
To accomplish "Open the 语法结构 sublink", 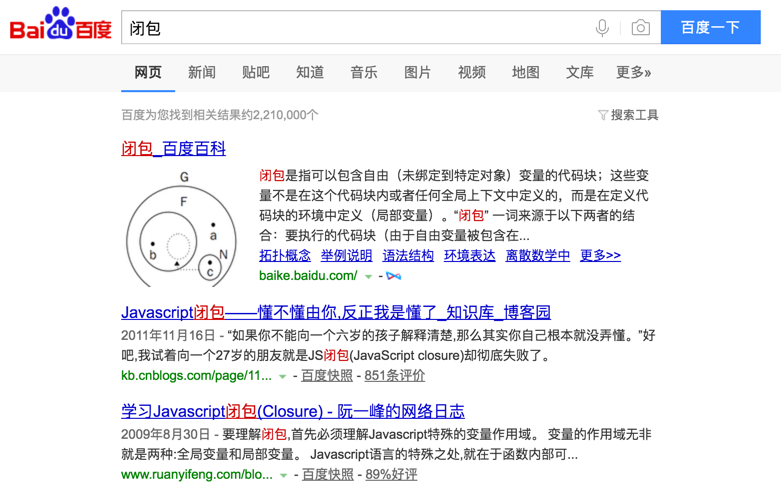I will [x=408, y=255].
